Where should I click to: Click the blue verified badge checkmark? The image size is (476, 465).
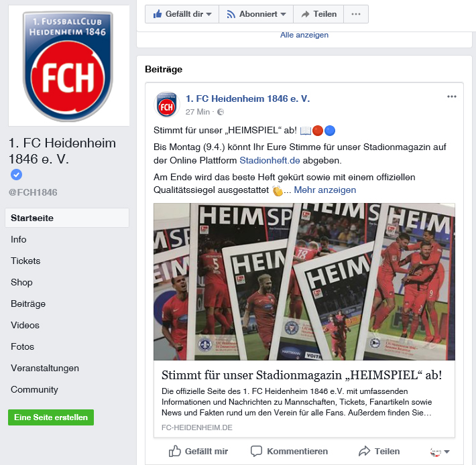[x=16, y=174]
